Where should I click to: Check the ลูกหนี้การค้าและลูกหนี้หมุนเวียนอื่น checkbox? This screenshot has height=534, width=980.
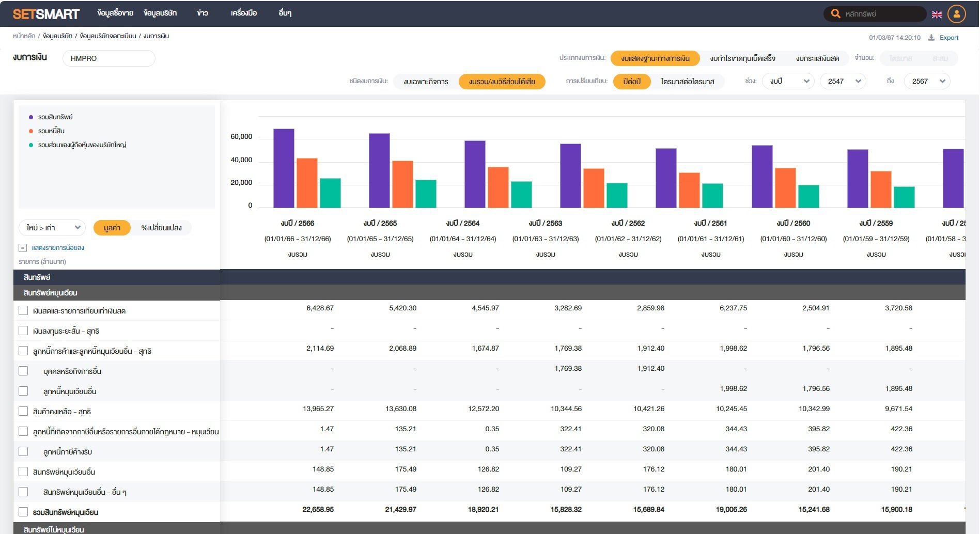[23, 351]
